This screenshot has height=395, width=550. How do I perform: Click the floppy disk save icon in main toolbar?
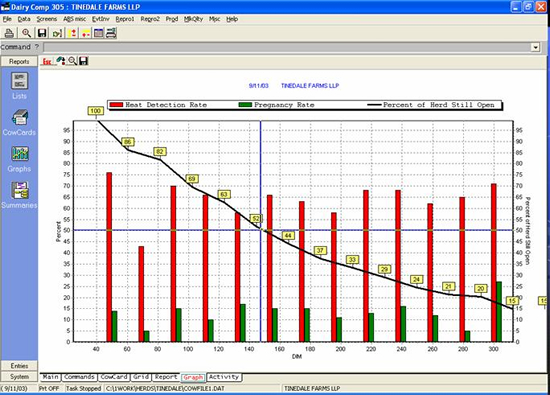(42, 33)
